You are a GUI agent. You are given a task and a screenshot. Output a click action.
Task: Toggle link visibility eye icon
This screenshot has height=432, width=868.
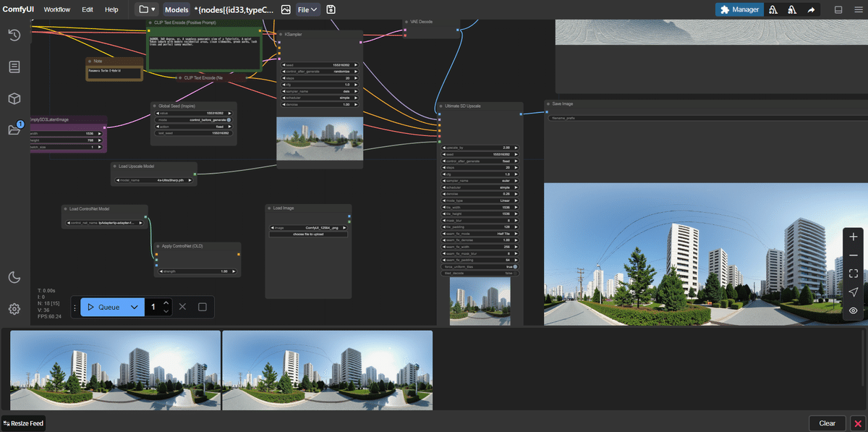tap(854, 310)
